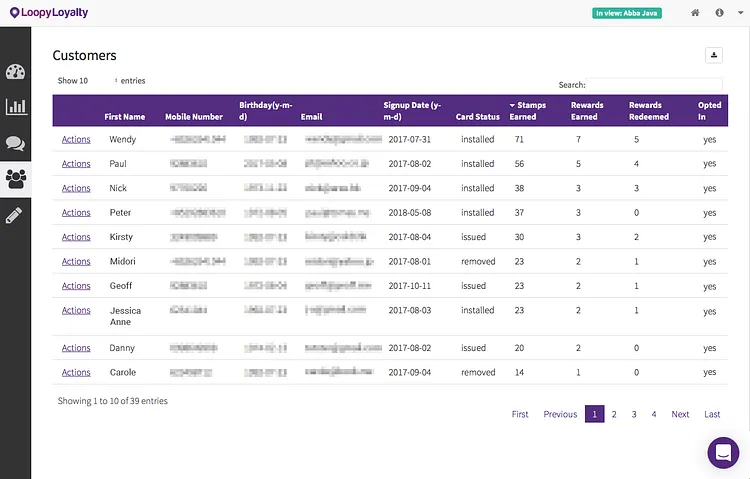This screenshot has height=479, width=750.
Task: Go to page 4 of customers
Action: [x=654, y=414]
